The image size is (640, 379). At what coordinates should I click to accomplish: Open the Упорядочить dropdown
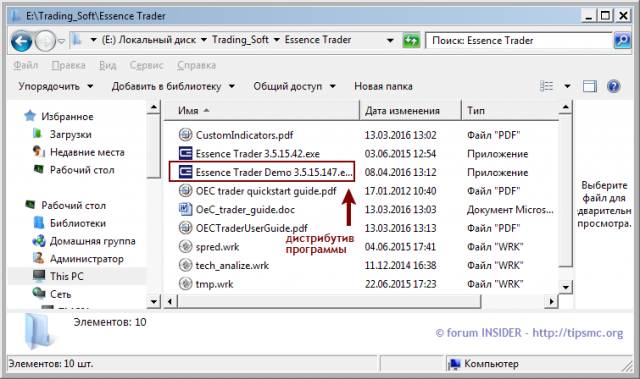(x=56, y=86)
